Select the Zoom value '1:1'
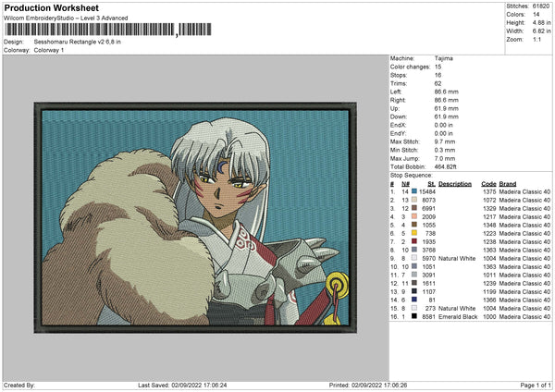This screenshot has width=555, height=392. (536, 39)
